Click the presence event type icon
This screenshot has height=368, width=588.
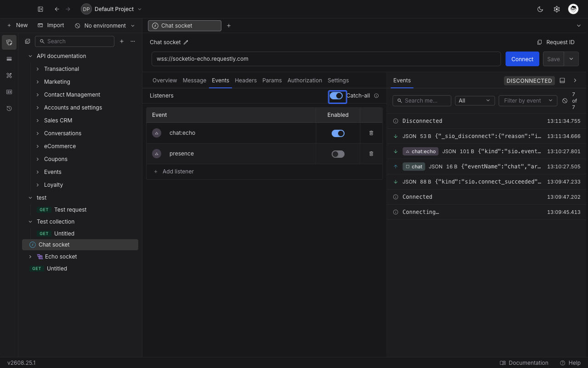tap(157, 154)
